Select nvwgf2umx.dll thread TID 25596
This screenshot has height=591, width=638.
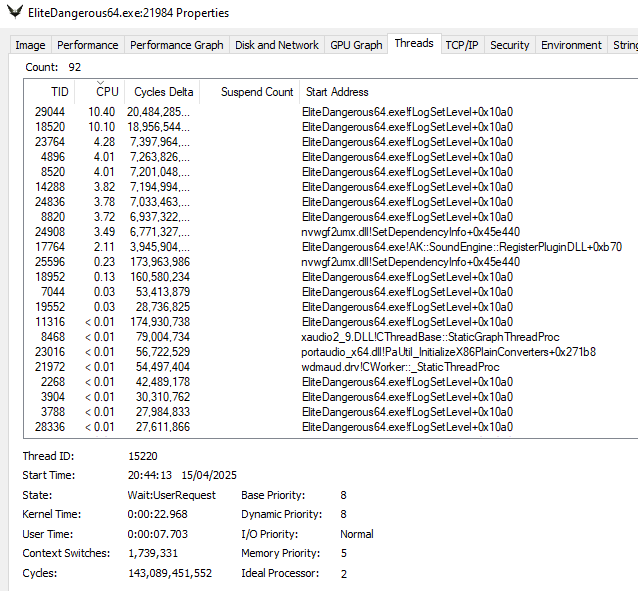tap(330, 262)
